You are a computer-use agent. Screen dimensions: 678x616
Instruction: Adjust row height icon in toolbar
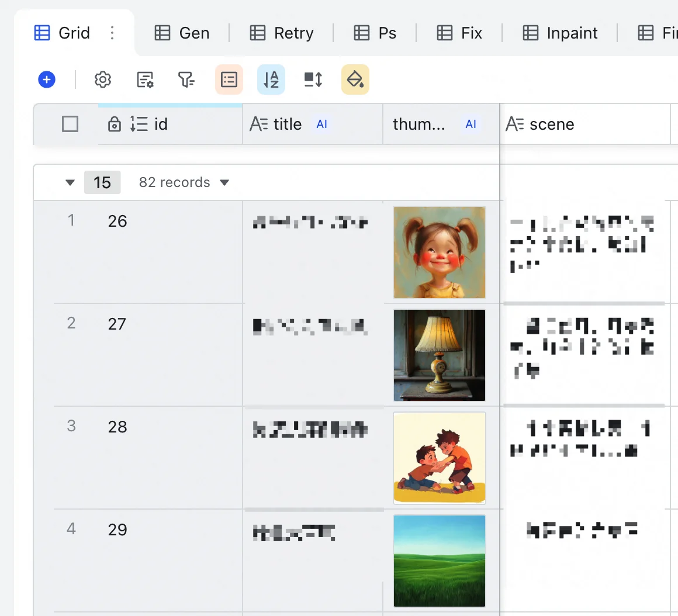coord(313,79)
